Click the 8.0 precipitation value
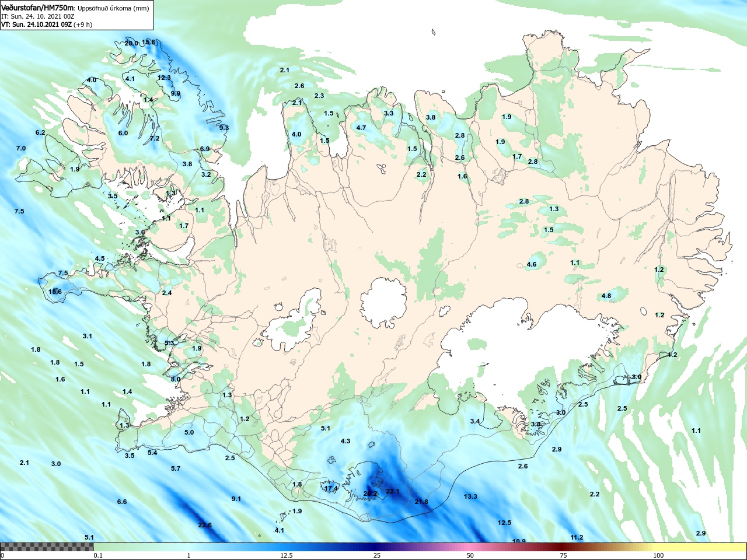The width and height of the screenshot is (747, 560). [x=176, y=379]
